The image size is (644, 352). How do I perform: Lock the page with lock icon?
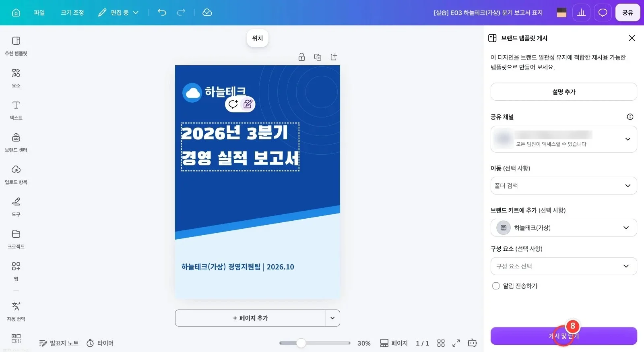pos(301,57)
